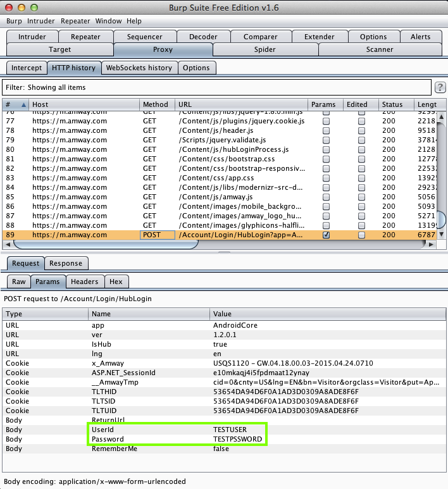
Task: Click the sort arrow in # column header
Action: [24, 104]
